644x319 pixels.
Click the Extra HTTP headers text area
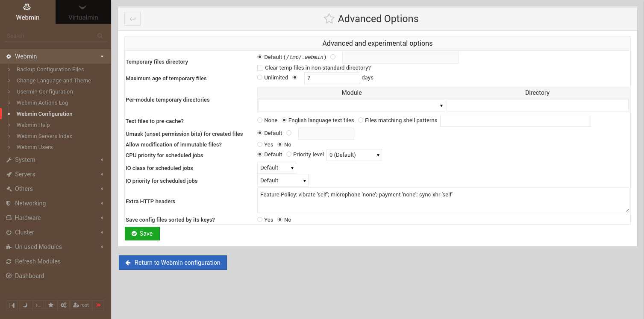[443, 199]
